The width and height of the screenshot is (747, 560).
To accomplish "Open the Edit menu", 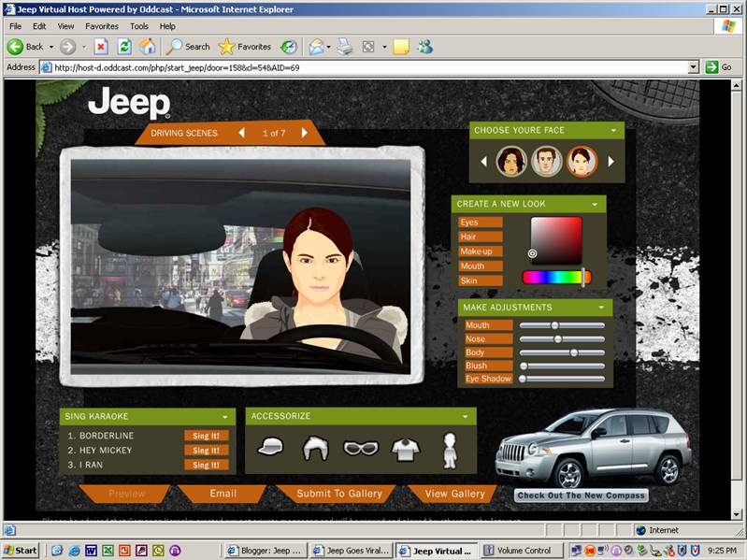I will [39, 26].
